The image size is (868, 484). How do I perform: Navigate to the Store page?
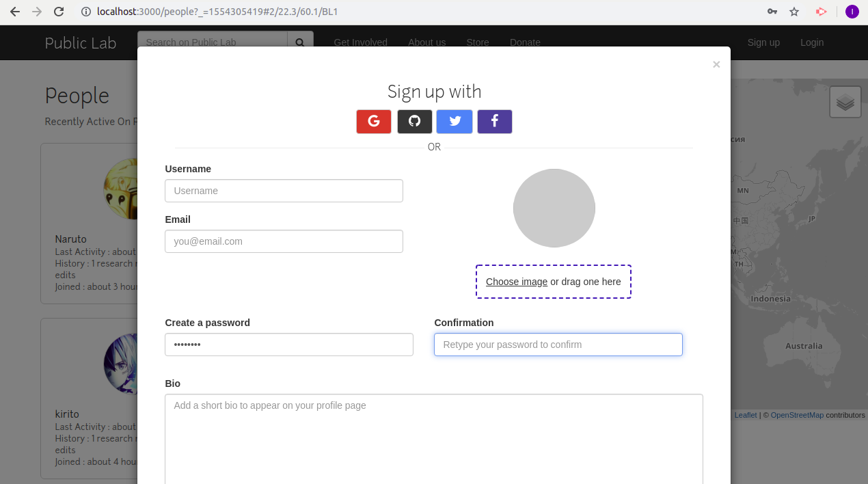coord(477,42)
